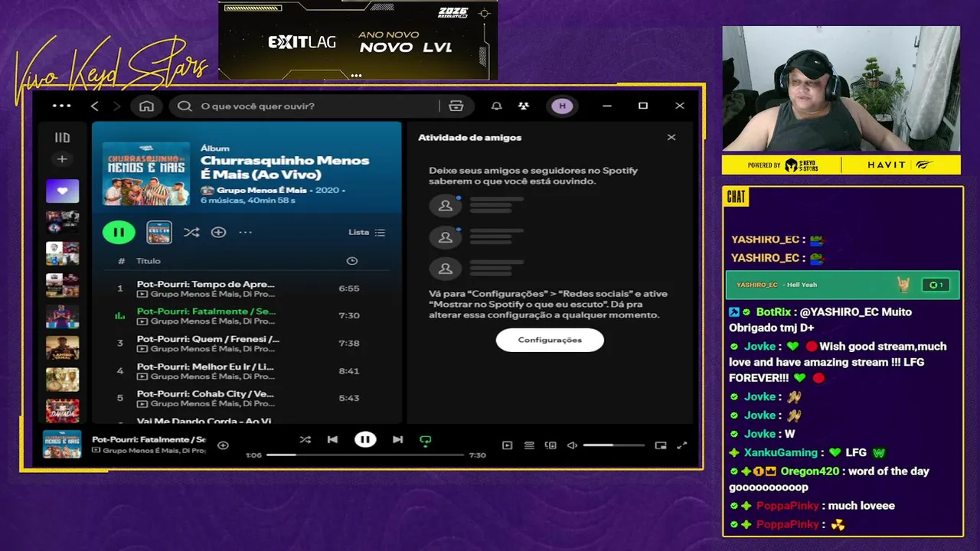980x551 pixels.
Task: Click the 6:55 duration of track 1
Action: click(348, 289)
